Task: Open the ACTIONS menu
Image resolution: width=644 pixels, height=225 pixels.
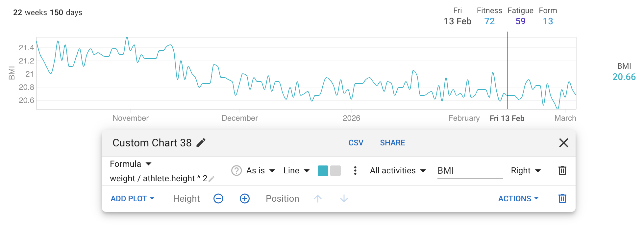Action: pos(518,198)
